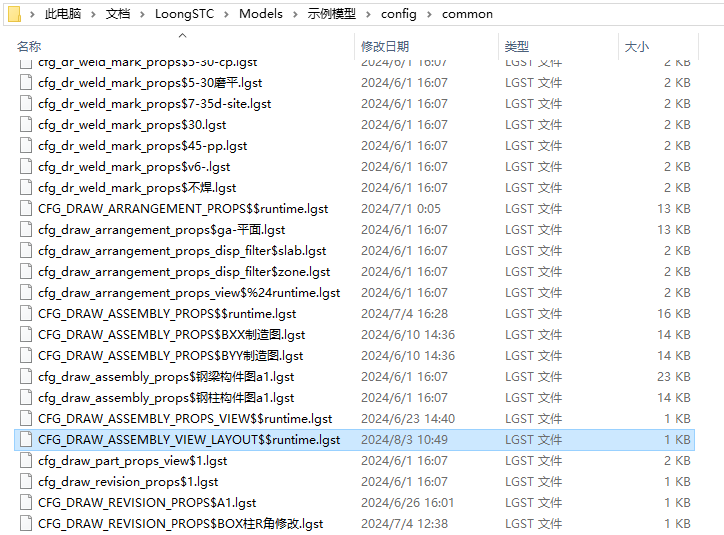The width and height of the screenshot is (724, 535).
Task: Select CFG_DRAW_ASSEMBLY_VIEW_LAYOUT$$runtime.lgst file
Action: [189, 440]
